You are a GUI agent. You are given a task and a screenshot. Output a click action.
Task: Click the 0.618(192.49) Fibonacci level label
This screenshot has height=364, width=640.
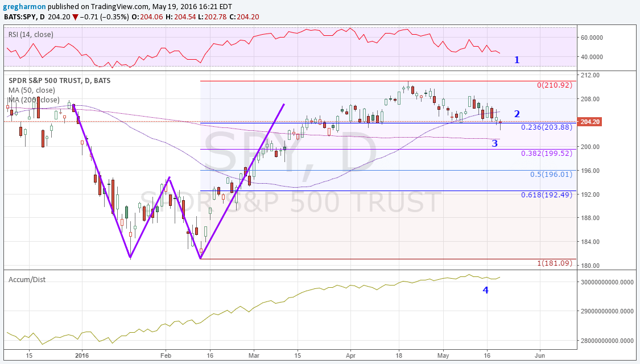click(547, 195)
